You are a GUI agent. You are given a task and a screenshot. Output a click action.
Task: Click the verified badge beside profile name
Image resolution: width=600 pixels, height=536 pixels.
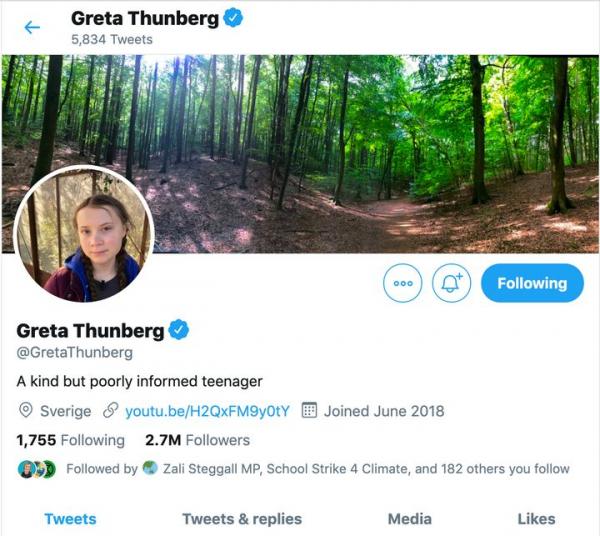tap(179, 330)
